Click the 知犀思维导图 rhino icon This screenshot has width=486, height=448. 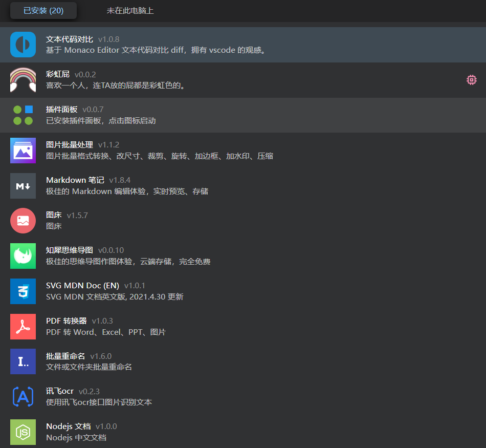tap(23, 256)
